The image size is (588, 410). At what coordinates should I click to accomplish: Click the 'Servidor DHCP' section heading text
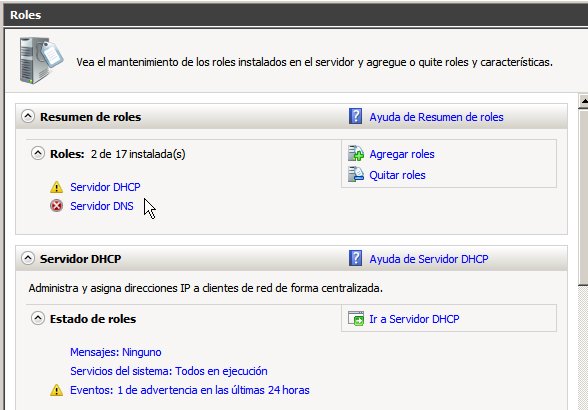[x=80, y=259]
